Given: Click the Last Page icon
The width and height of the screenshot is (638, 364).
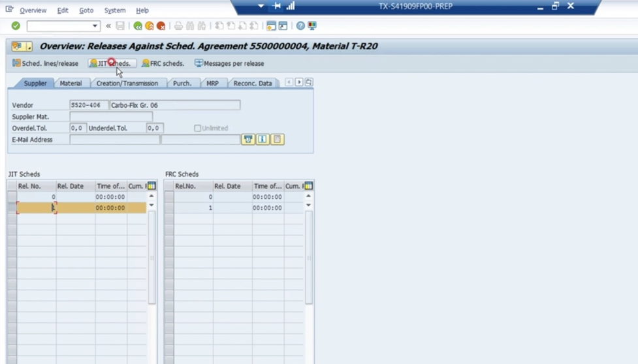Looking at the screenshot, I should coord(254,26).
